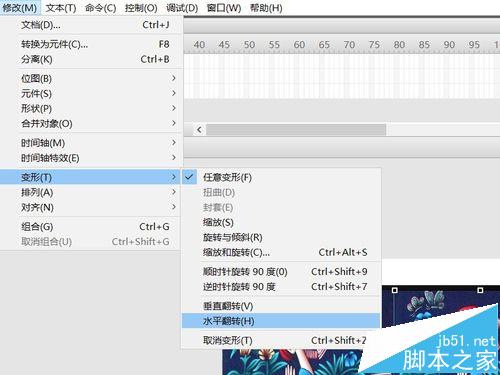Click top-left transform handle on image
Screen dimensions: 500x375
click(x=395, y=290)
